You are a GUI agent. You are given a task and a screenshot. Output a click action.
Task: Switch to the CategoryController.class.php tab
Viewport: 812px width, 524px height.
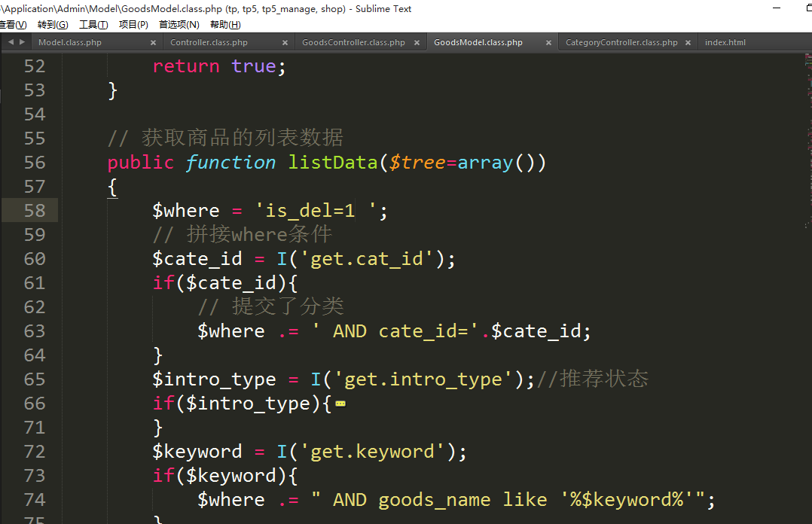[621, 43]
